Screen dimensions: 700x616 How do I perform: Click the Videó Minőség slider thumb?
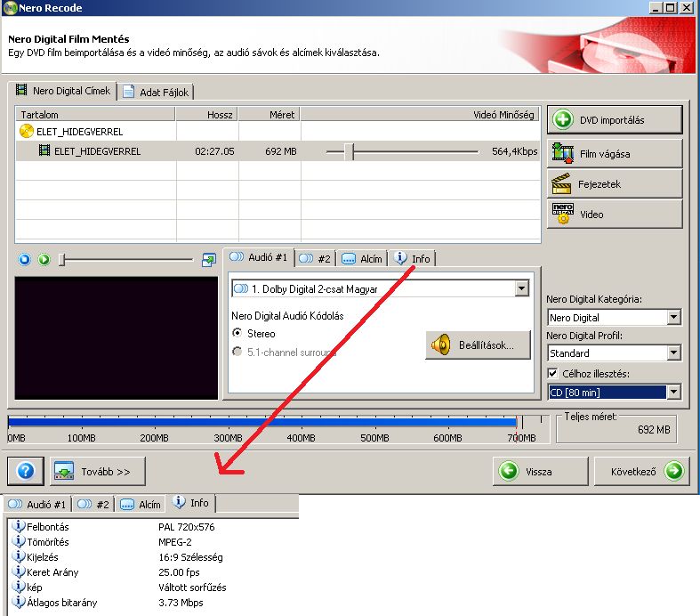point(349,152)
